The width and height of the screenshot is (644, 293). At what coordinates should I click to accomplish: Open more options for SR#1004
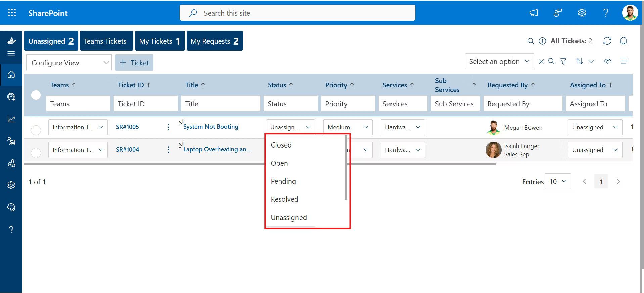click(x=168, y=150)
